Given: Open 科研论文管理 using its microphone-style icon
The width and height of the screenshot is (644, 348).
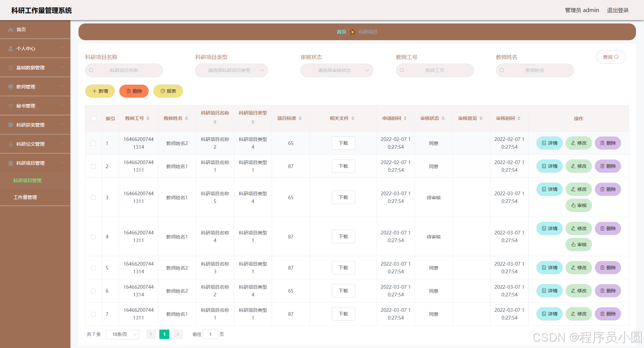Looking at the screenshot, I should pos(10,144).
